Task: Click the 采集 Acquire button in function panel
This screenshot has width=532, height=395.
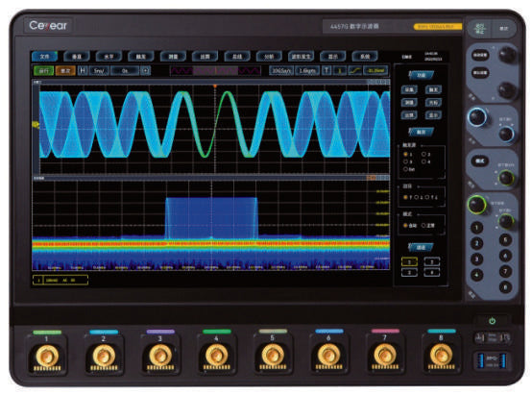Action: click(x=409, y=89)
